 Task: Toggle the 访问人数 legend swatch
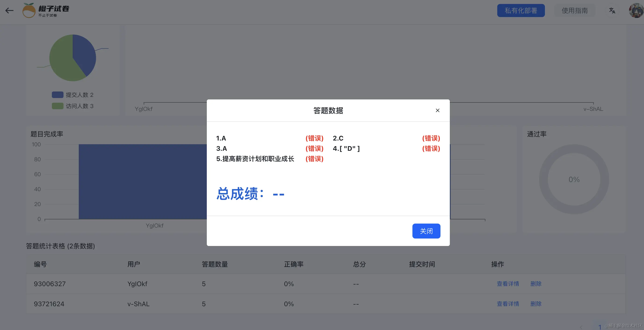point(57,106)
